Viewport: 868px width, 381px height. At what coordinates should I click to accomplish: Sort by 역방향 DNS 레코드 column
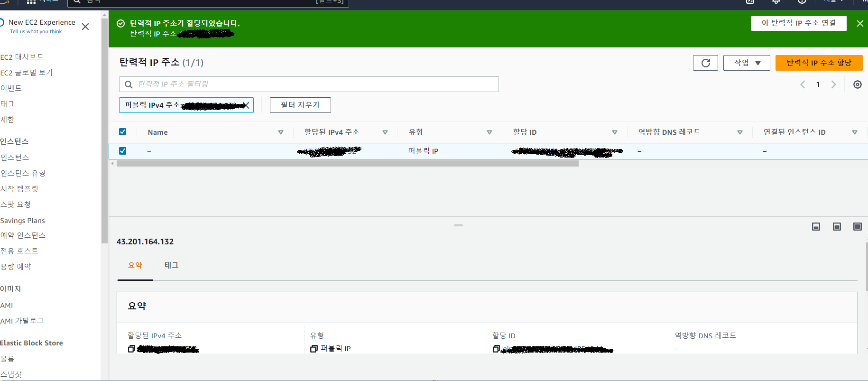740,132
